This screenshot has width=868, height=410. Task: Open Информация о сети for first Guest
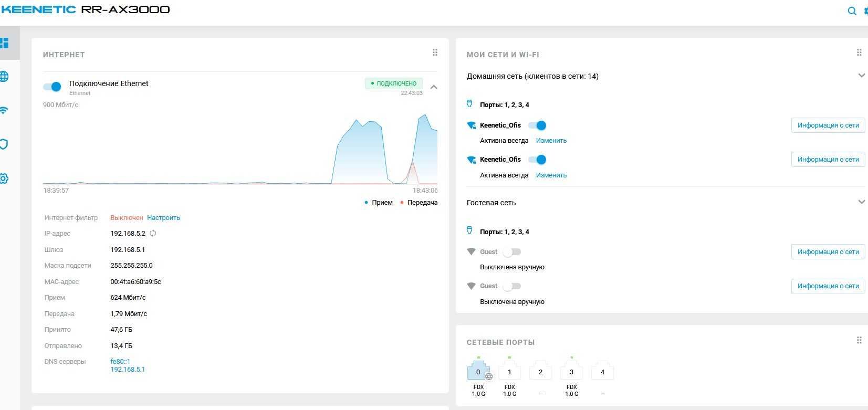[828, 252]
